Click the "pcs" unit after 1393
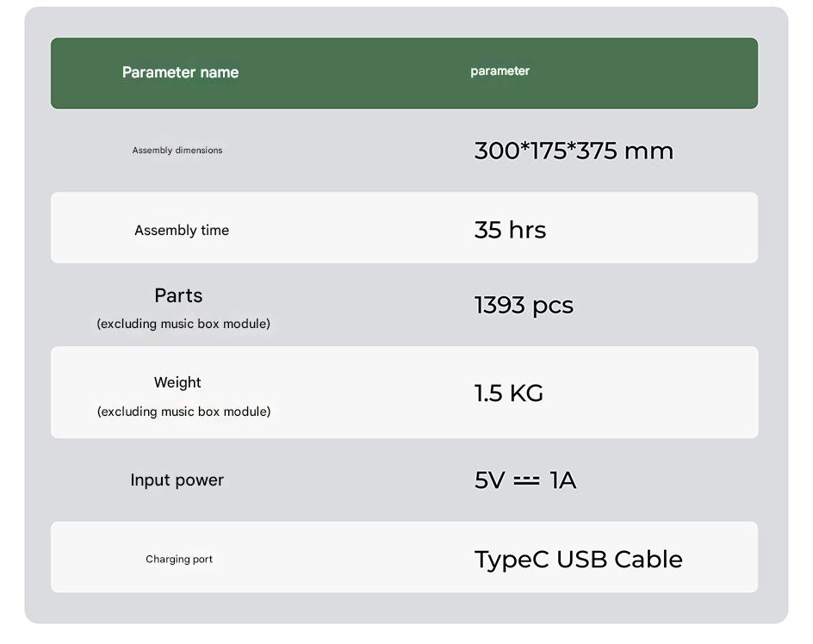Screen dimensions: 813x644 tap(553, 306)
